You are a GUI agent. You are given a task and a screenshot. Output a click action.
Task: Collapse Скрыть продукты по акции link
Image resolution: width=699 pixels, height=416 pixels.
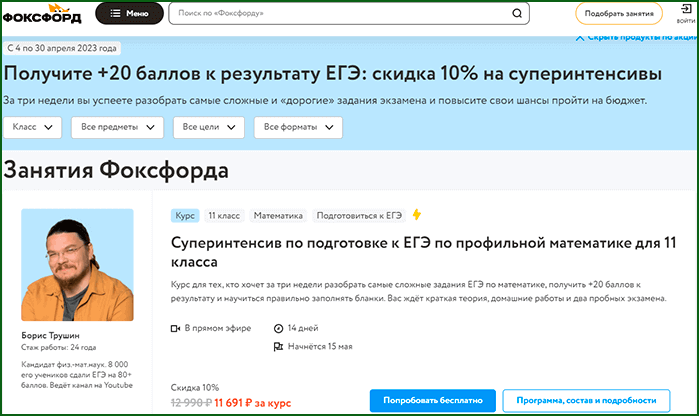click(x=636, y=37)
